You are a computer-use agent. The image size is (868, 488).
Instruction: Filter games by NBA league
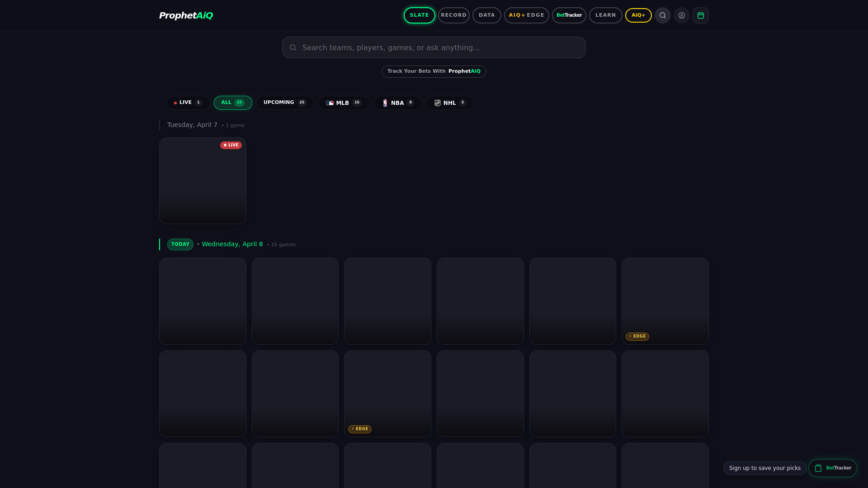pos(397,103)
